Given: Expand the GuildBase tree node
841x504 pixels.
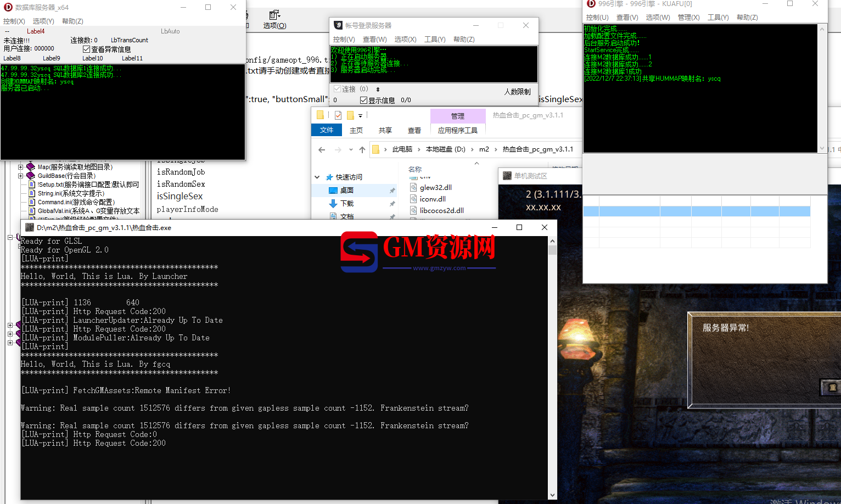Looking at the screenshot, I should [x=21, y=176].
